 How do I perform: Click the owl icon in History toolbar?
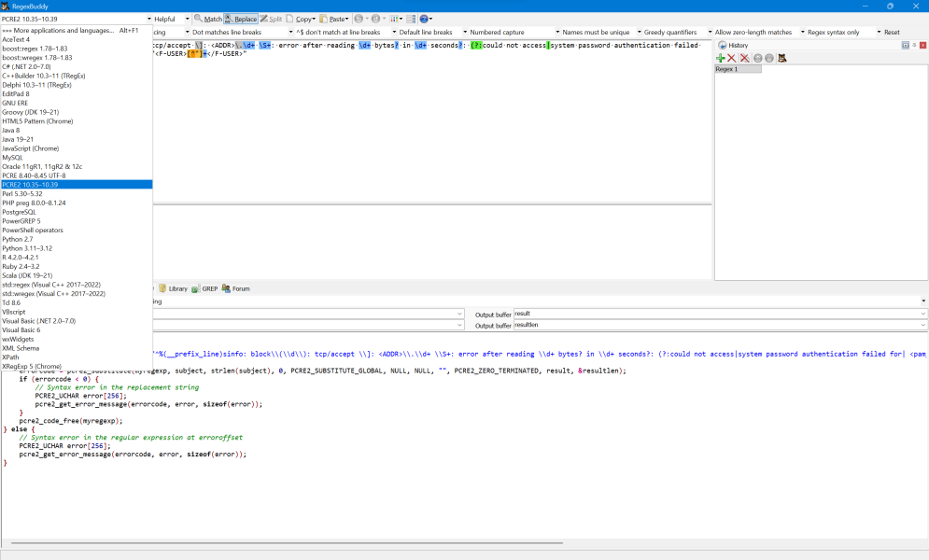pos(782,58)
